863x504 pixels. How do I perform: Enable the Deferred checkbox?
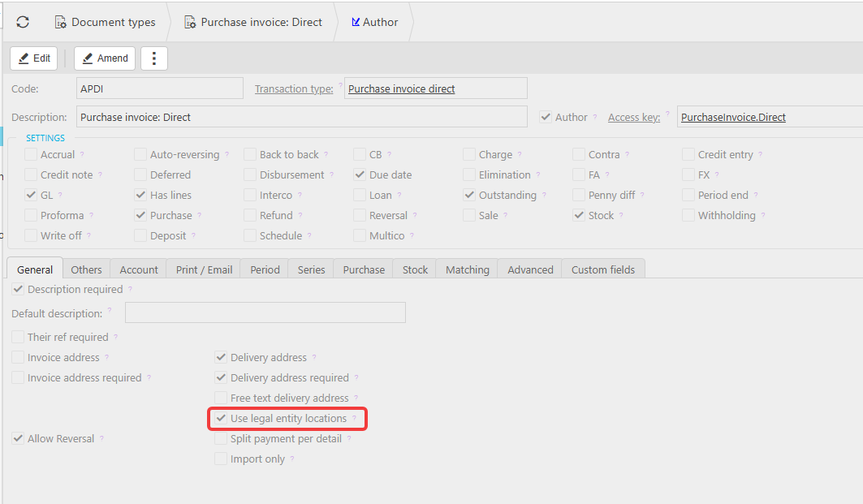tap(140, 175)
